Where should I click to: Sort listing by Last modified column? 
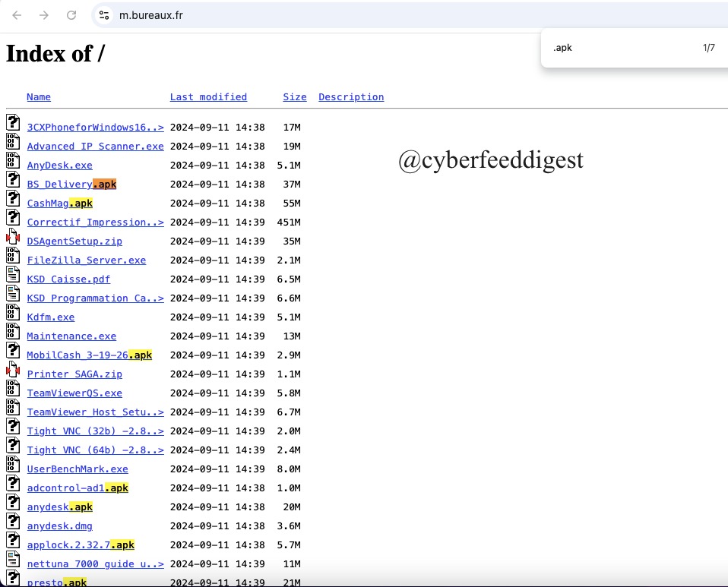point(208,97)
